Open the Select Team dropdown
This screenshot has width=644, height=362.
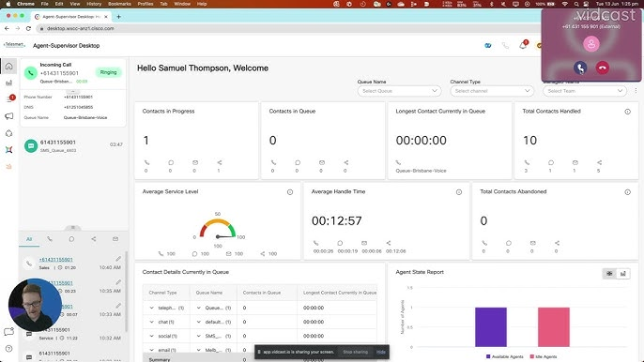[x=585, y=91]
